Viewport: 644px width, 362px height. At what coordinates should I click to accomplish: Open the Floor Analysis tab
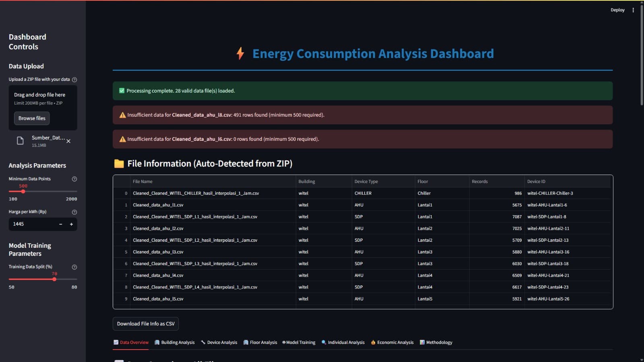click(x=260, y=343)
